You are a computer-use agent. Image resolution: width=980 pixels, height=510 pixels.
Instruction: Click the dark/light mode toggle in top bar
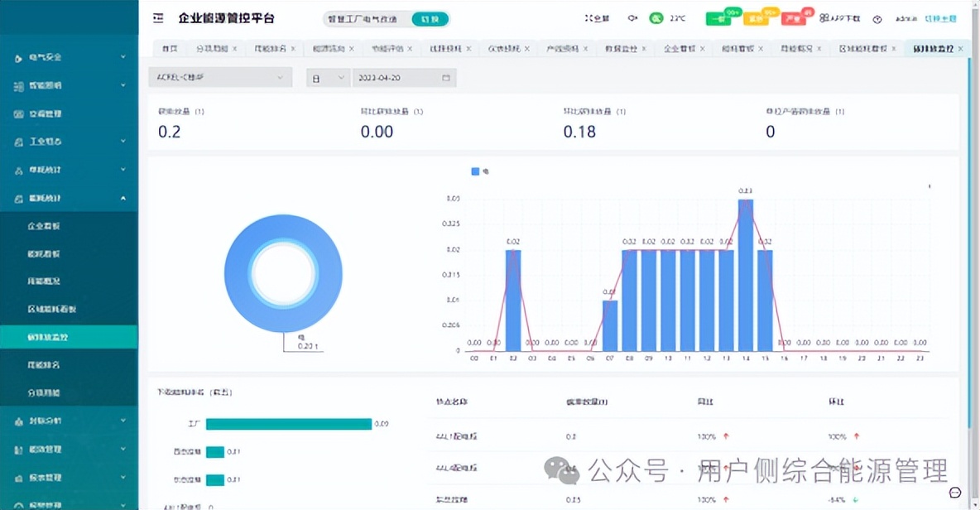(x=632, y=17)
